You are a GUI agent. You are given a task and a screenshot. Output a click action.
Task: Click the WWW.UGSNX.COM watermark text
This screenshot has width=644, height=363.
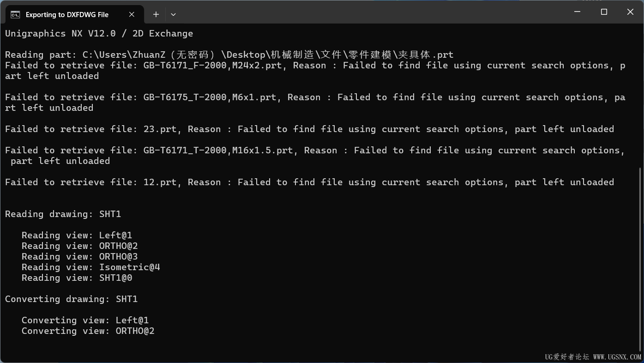pos(617,357)
